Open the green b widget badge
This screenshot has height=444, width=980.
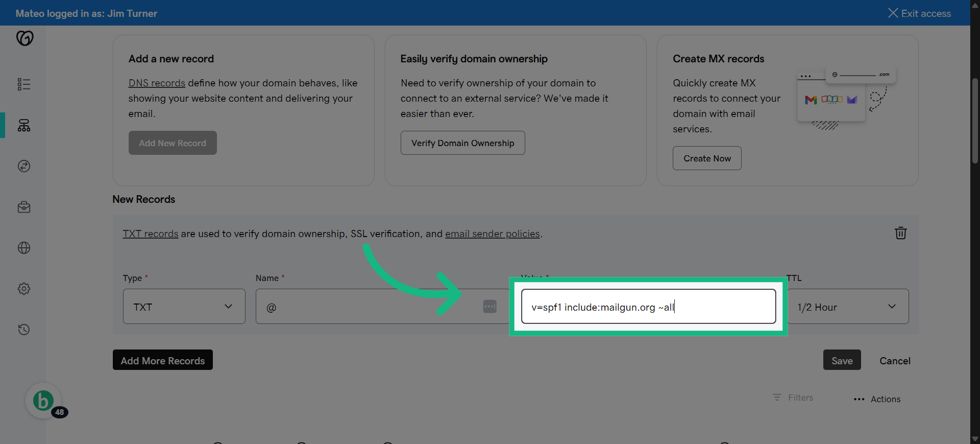click(x=43, y=401)
